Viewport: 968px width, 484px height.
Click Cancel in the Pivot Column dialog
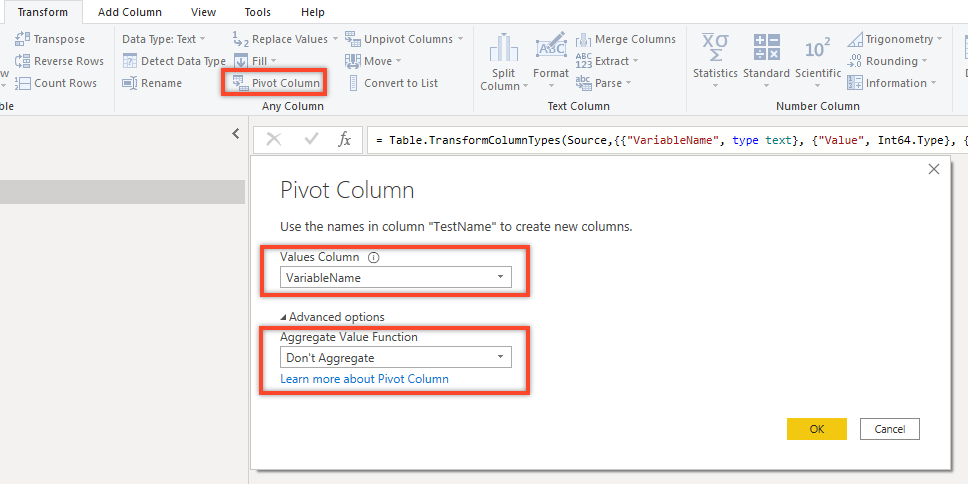click(890, 429)
